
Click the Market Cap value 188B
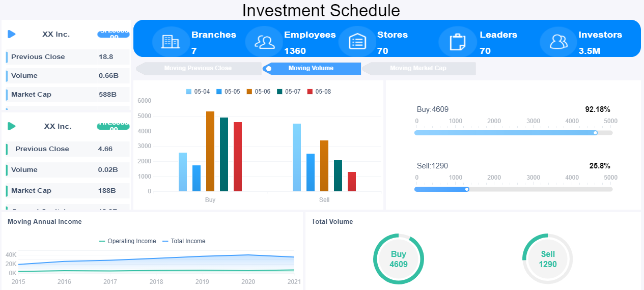coord(107,191)
